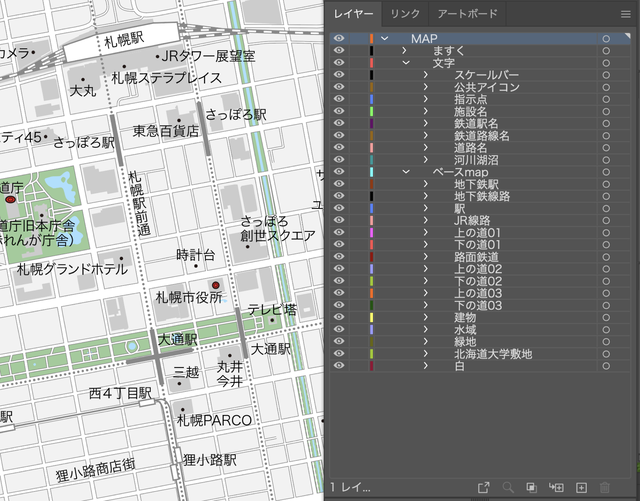Click the Collect for Export icon
640x501 pixels.
(x=484, y=487)
